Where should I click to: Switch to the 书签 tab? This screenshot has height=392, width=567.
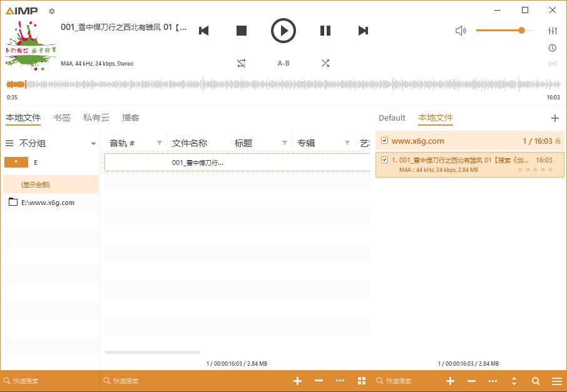(62, 118)
